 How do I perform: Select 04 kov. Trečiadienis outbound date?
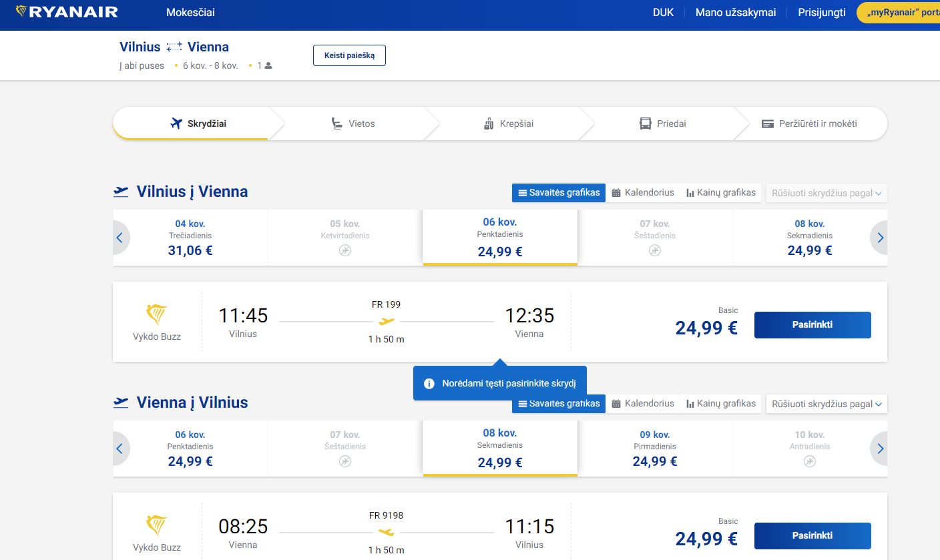click(x=190, y=238)
